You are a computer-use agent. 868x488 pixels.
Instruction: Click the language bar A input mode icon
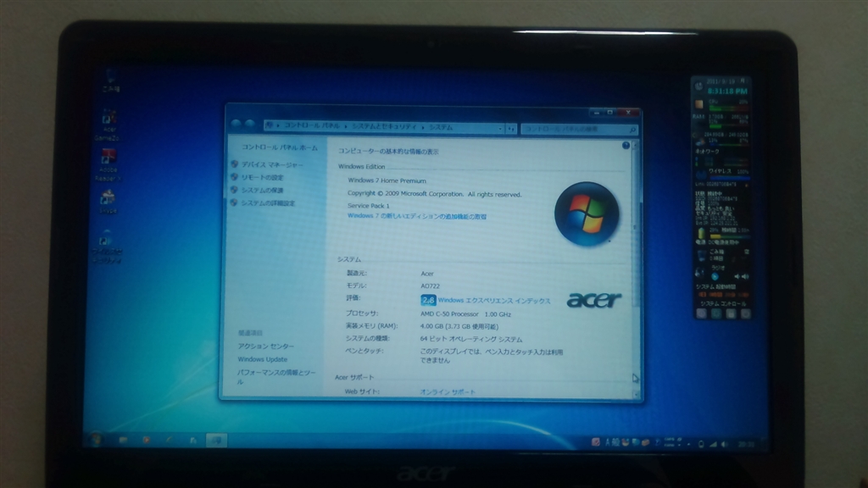pyautogui.click(x=607, y=442)
